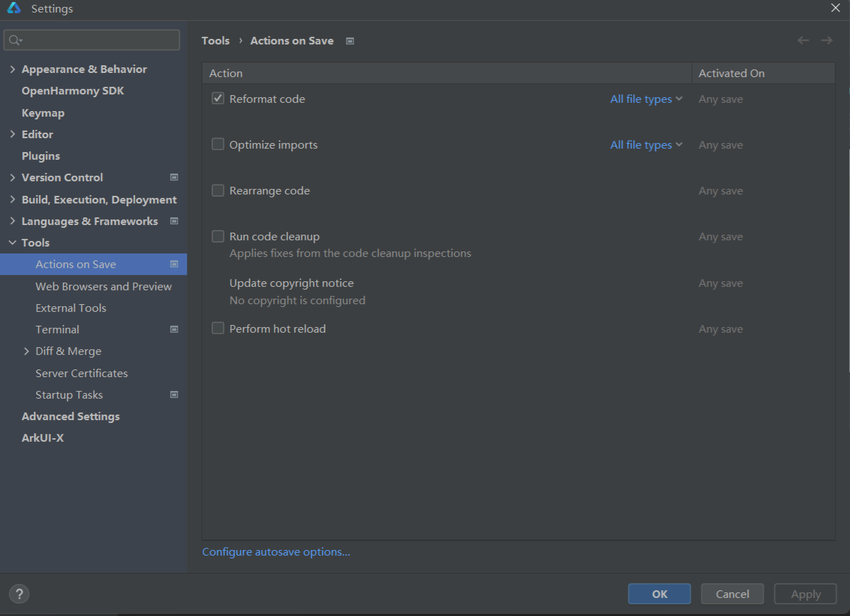The width and height of the screenshot is (850, 616).
Task: Click project-level icon next to Startup Tasks
Action: pos(174,395)
